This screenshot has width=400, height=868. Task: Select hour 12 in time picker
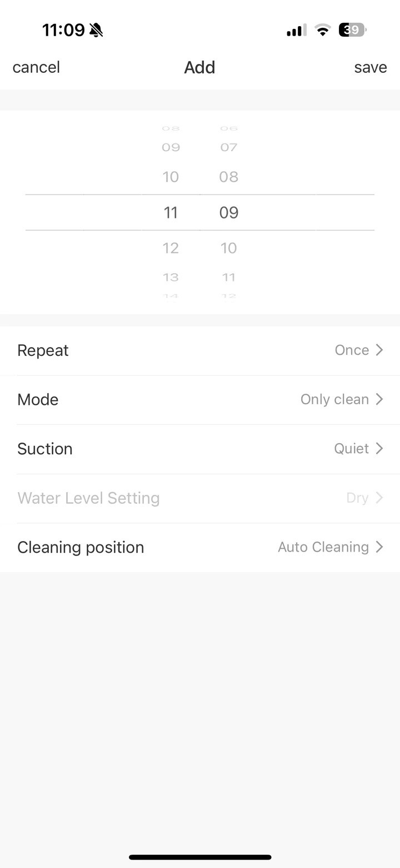click(171, 248)
